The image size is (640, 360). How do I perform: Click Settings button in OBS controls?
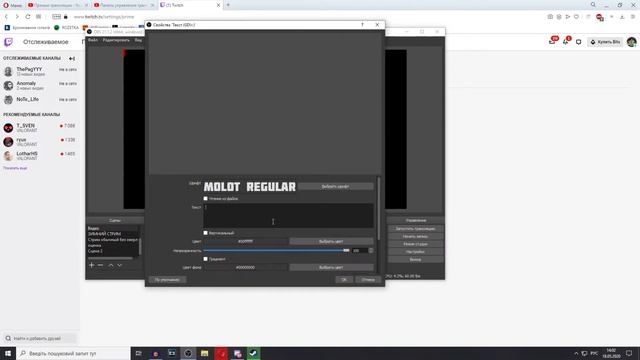pyautogui.click(x=416, y=252)
